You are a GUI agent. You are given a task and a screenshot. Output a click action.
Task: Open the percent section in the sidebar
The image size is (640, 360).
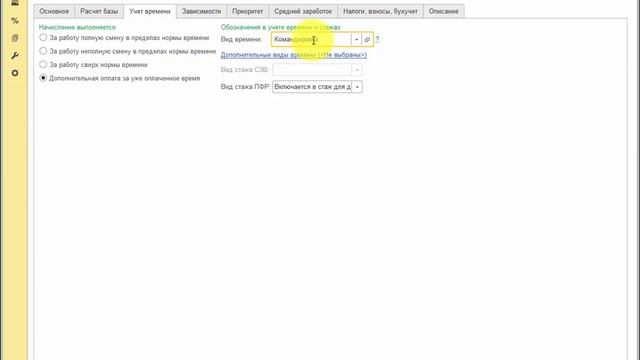click(x=15, y=20)
